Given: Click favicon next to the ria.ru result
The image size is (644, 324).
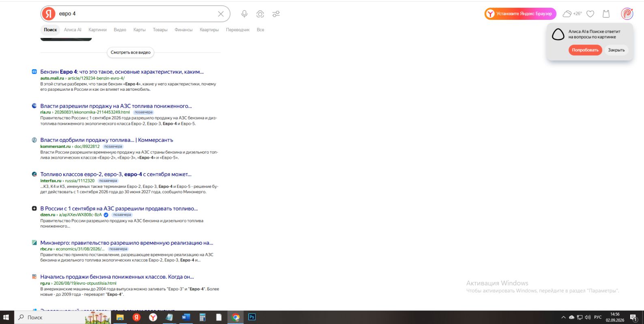Looking at the screenshot, I should (x=34, y=106).
